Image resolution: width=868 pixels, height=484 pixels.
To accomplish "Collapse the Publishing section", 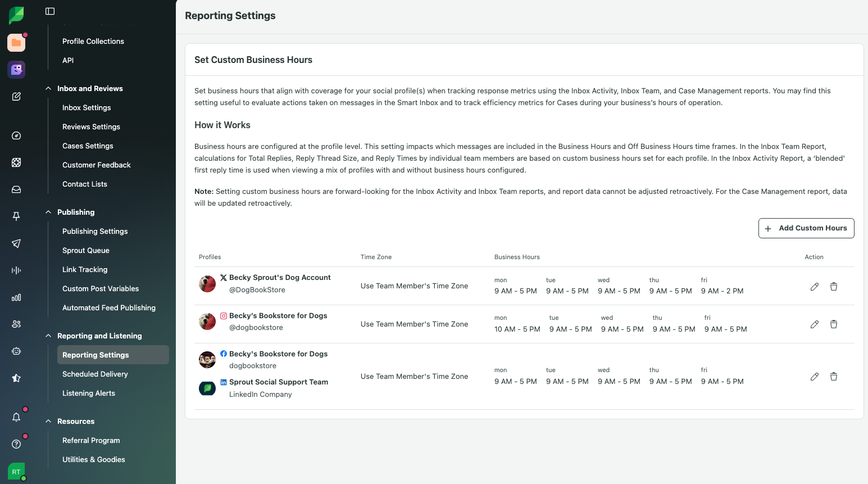I will point(48,212).
